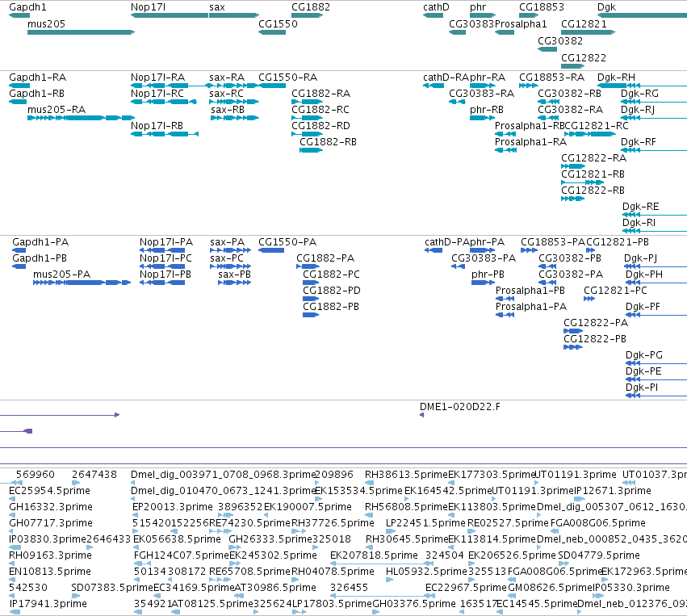687x616 pixels.
Task: Click the HL05932.5prime EST label
Action: coord(426,572)
